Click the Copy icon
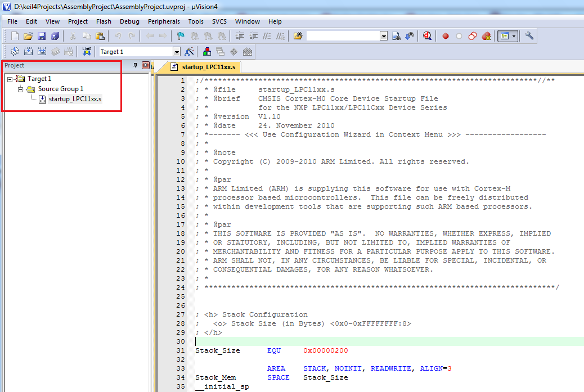584x392 pixels. [x=87, y=36]
